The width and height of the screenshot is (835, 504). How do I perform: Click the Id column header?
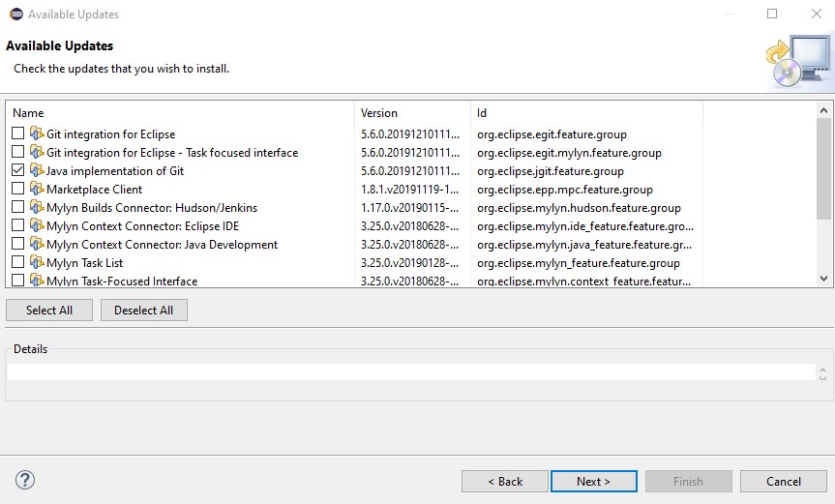(587, 113)
